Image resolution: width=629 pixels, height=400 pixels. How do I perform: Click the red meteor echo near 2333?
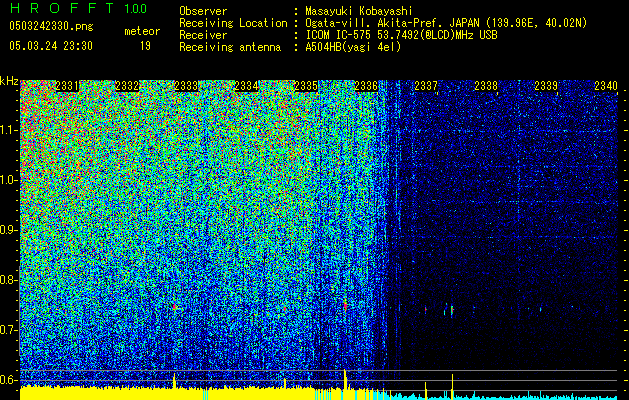174,307
